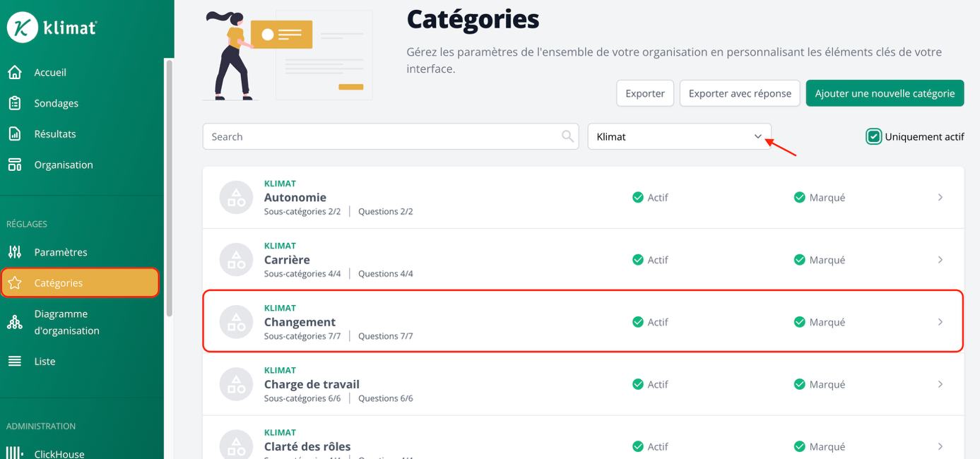Click the Actif status of Autonomie
The image size is (980, 459).
[x=650, y=198]
